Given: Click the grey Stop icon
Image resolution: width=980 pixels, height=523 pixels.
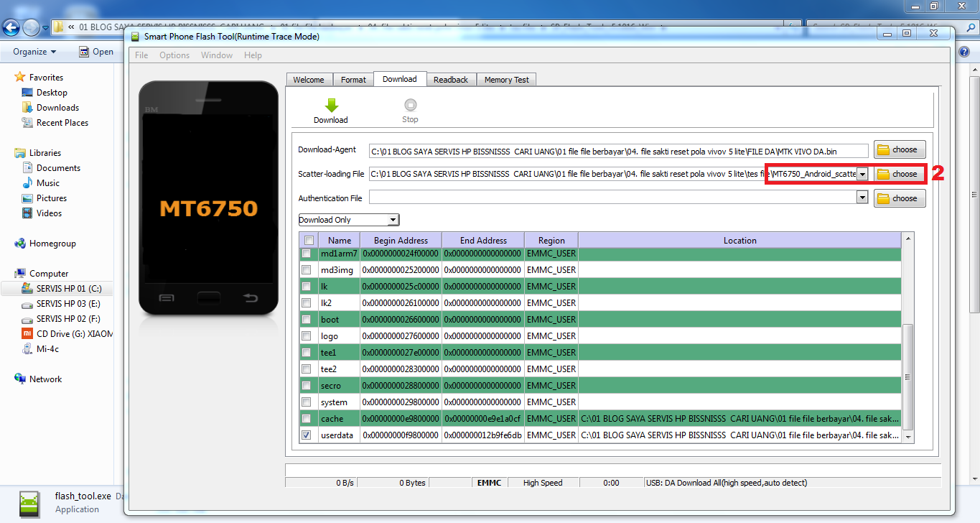Looking at the screenshot, I should pos(410,105).
